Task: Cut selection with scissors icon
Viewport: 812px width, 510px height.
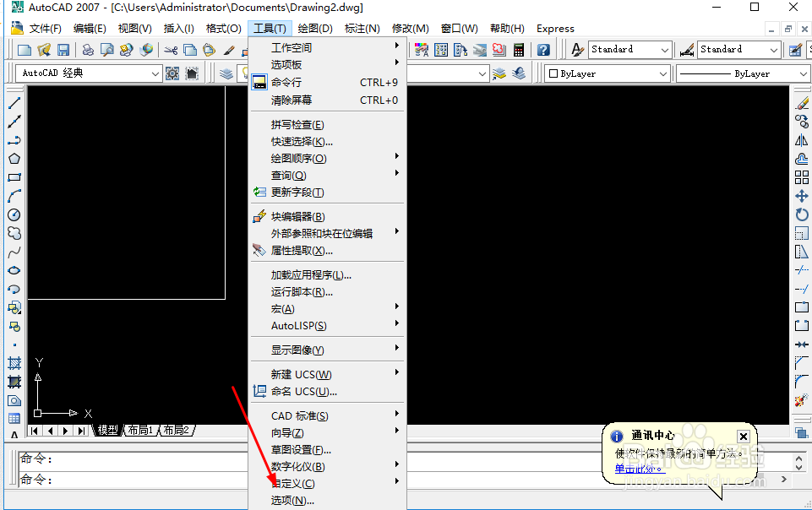Action: (171, 50)
